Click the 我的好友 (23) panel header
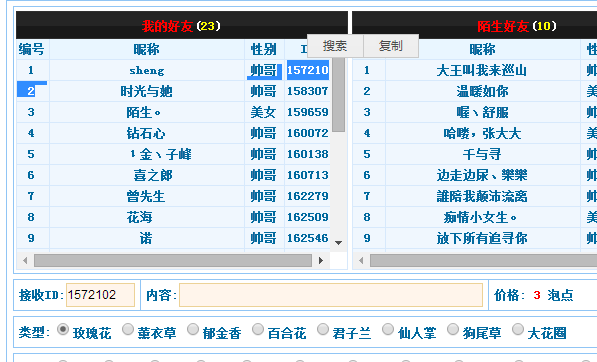This screenshot has height=362, width=597. pyautogui.click(x=181, y=26)
